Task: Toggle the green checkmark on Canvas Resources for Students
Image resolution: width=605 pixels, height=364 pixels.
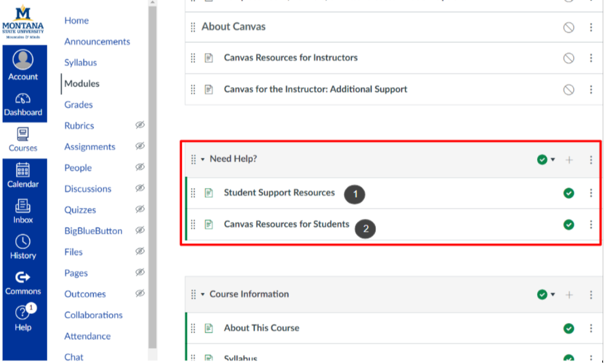Action: pyautogui.click(x=569, y=224)
